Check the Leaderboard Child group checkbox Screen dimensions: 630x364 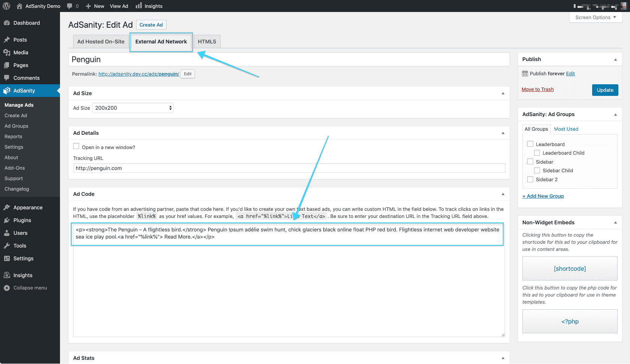(x=537, y=153)
